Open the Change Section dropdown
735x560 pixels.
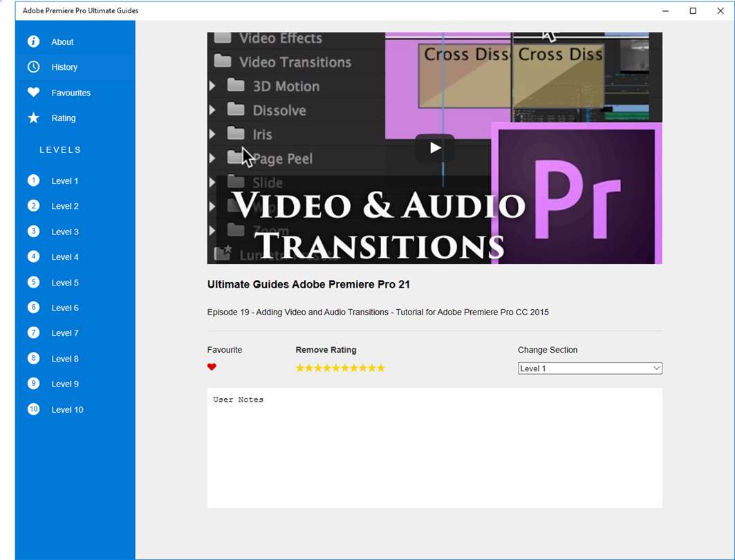[590, 368]
